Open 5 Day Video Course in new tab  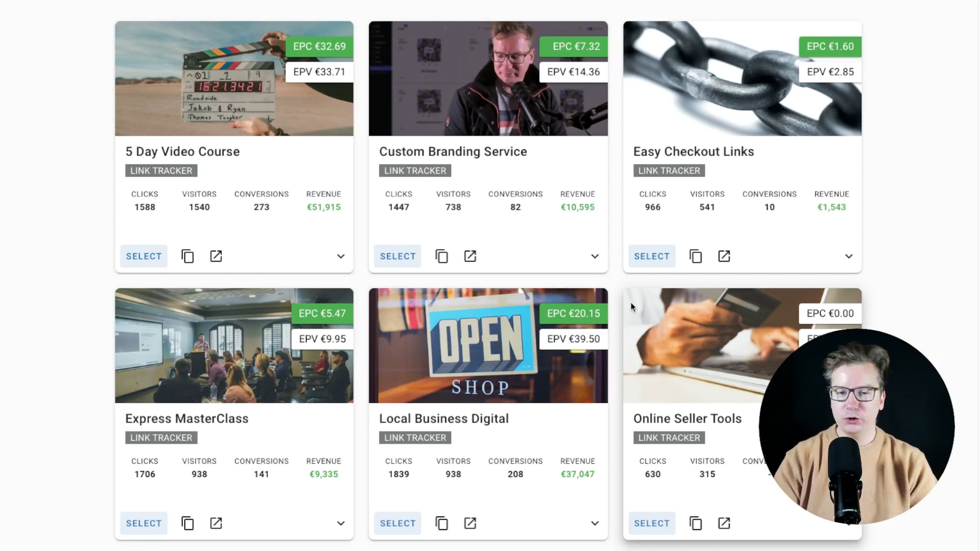[x=216, y=256]
